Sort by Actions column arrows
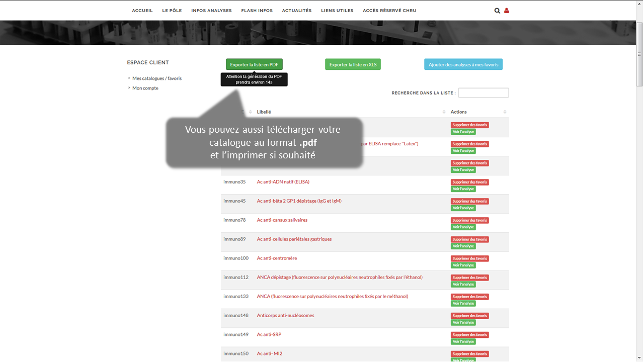This screenshot has width=644, height=362. 505,112
